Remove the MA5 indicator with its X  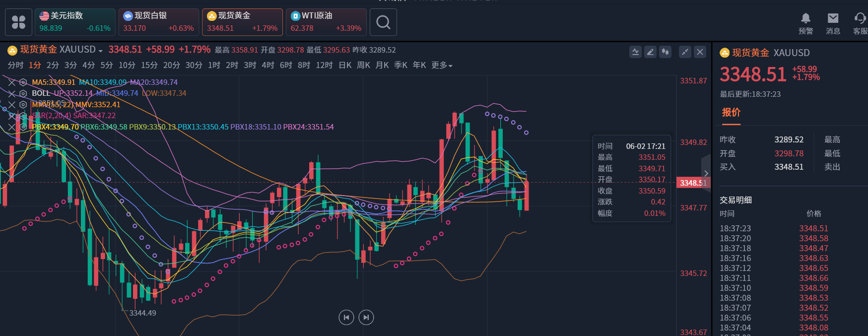pos(12,82)
